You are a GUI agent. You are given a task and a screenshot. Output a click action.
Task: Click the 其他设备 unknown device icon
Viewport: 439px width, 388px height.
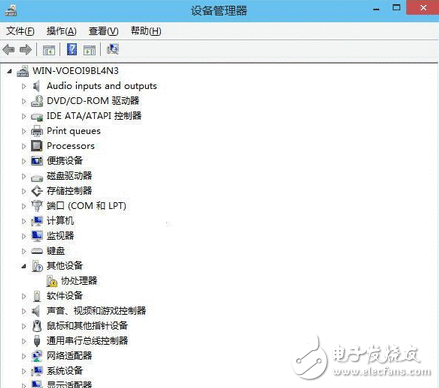(37, 266)
